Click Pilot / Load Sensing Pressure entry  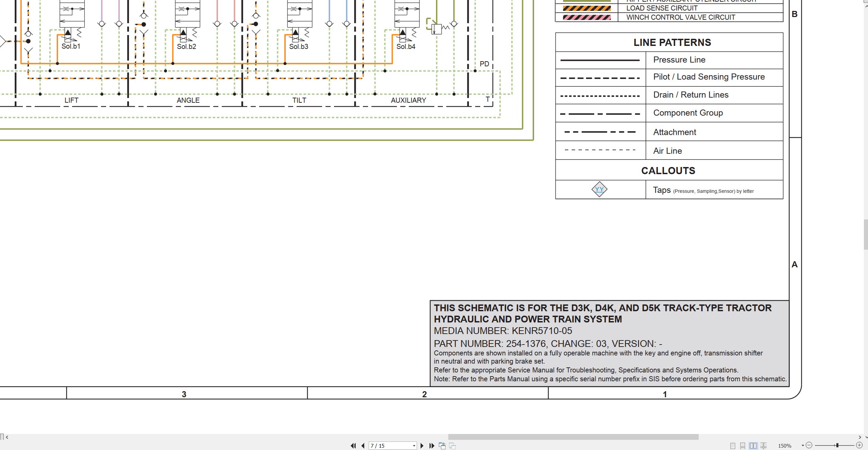tap(709, 77)
